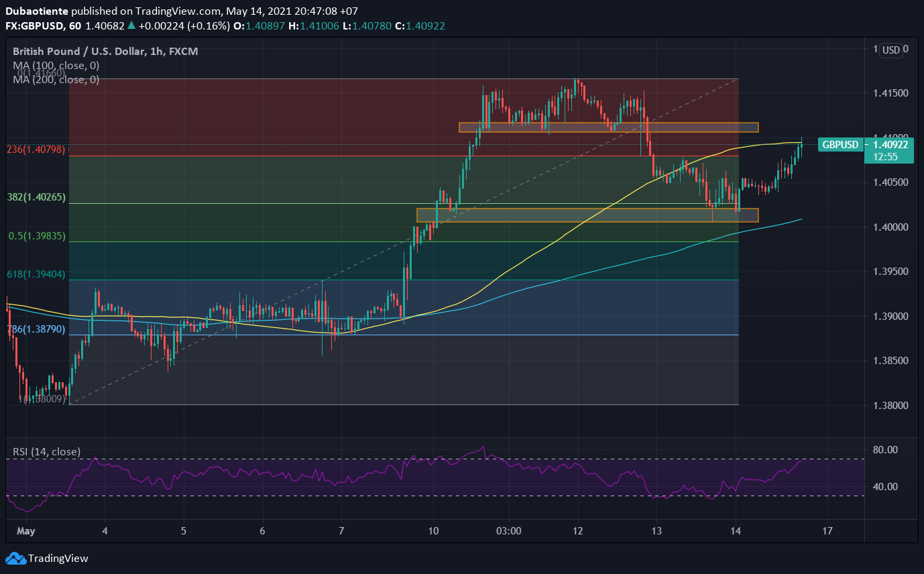Click the date 10 on time axis
The image size is (924, 574).
click(x=433, y=530)
